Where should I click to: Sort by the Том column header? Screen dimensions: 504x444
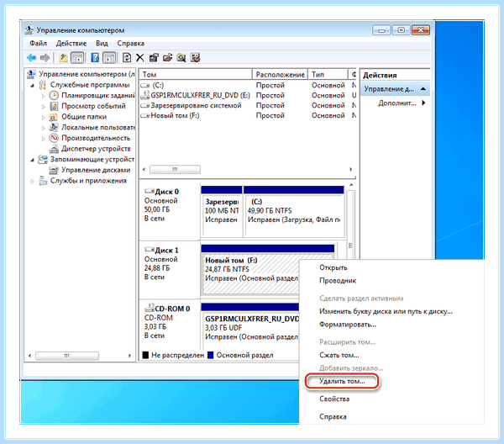[196, 75]
